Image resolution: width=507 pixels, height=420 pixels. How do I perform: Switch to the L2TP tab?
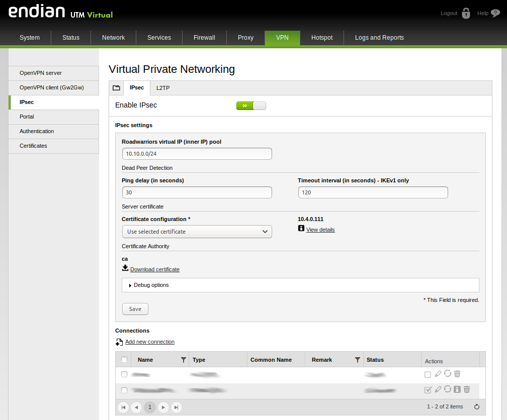(x=163, y=88)
